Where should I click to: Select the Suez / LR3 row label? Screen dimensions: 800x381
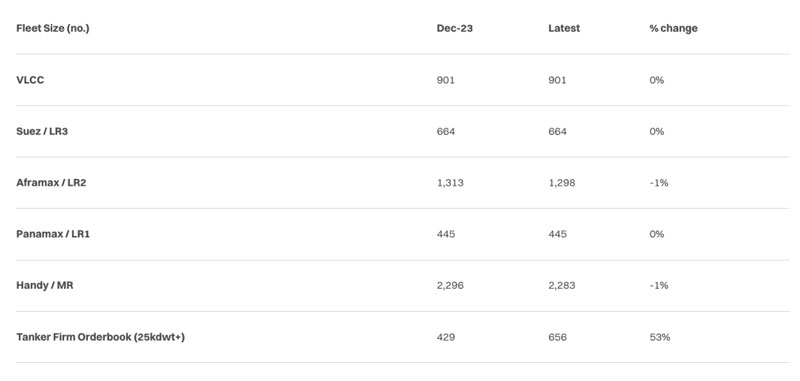click(x=42, y=132)
